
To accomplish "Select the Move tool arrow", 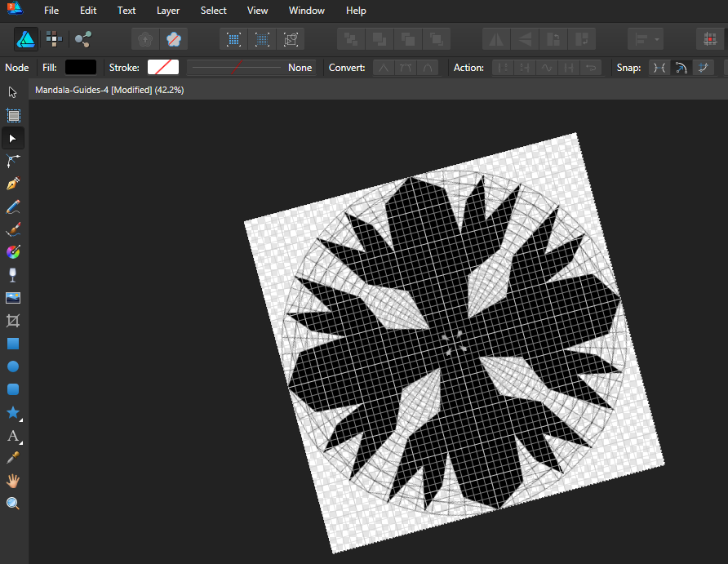I will (x=13, y=92).
